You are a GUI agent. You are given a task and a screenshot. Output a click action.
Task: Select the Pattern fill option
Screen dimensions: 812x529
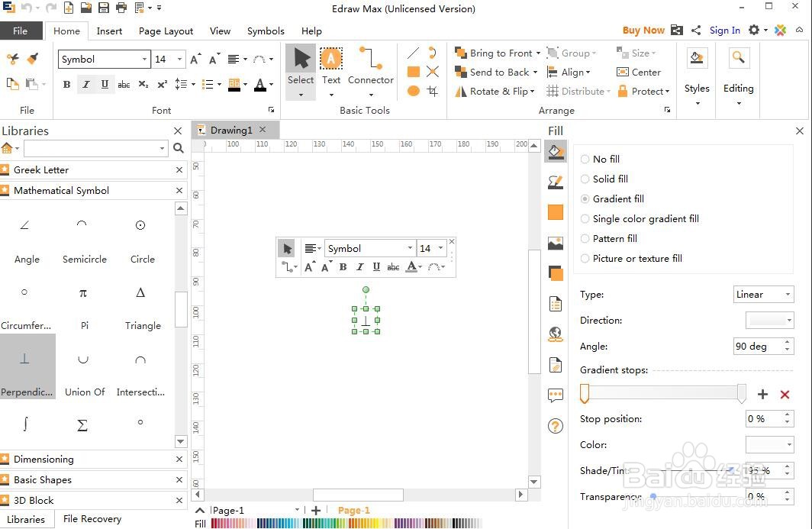coord(609,238)
